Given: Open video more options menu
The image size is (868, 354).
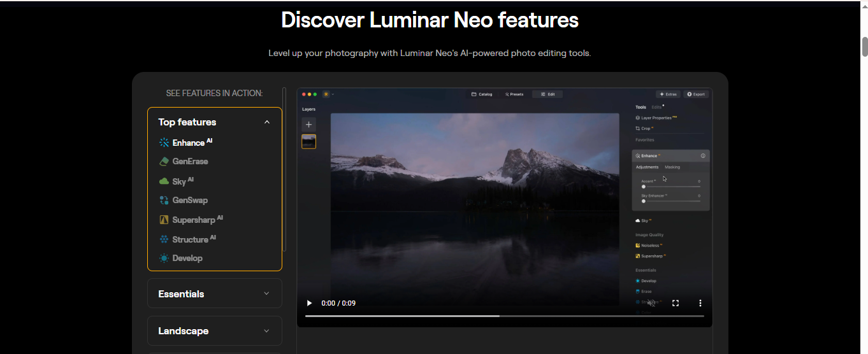Looking at the screenshot, I should [700, 303].
